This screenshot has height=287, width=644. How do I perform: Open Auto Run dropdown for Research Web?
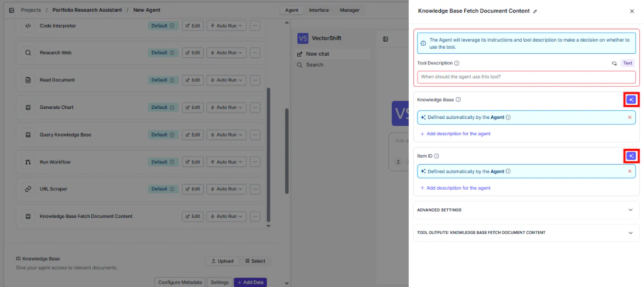(x=227, y=53)
